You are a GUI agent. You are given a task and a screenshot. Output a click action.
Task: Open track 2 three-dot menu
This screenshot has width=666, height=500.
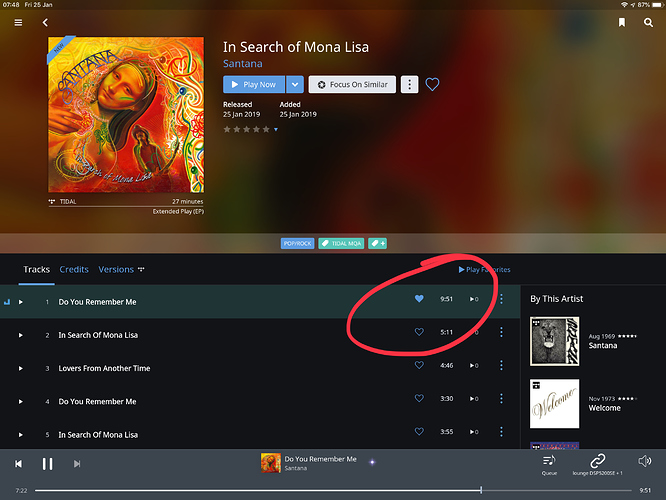pos(501,332)
